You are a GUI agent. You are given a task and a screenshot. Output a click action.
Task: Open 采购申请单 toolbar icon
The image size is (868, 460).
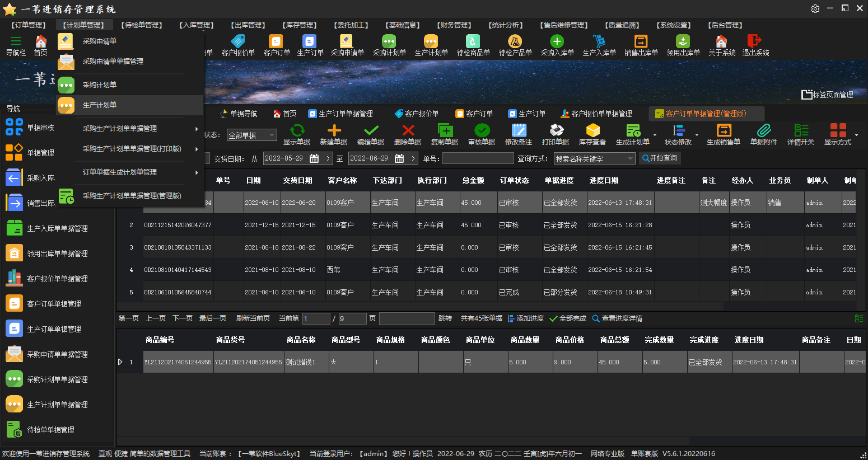pyautogui.click(x=347, y=45)
